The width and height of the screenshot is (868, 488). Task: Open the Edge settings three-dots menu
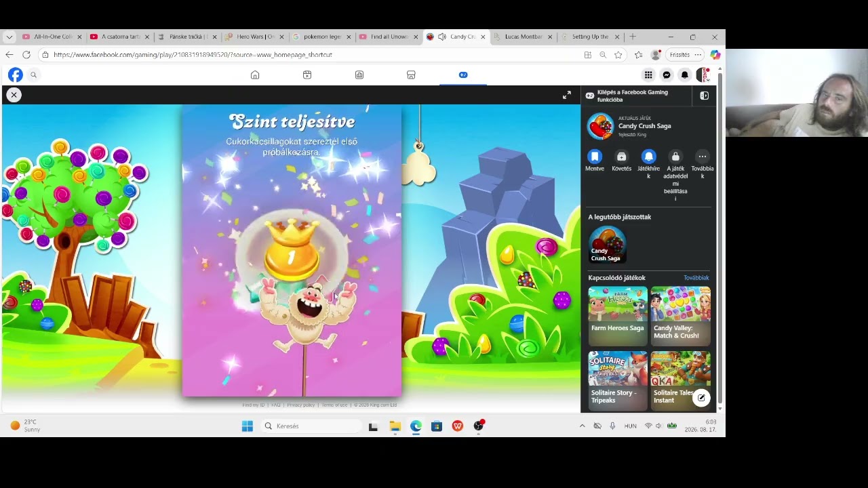(698, 55)
